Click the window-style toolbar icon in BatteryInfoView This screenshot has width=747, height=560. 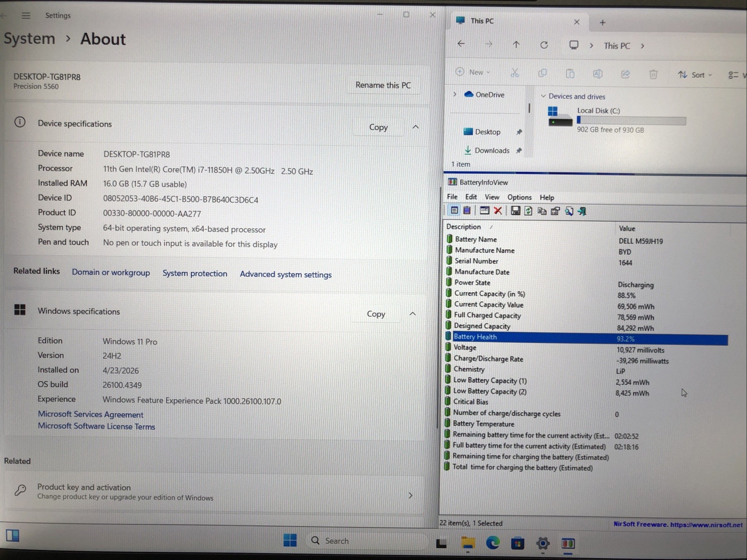click(484, 211)
